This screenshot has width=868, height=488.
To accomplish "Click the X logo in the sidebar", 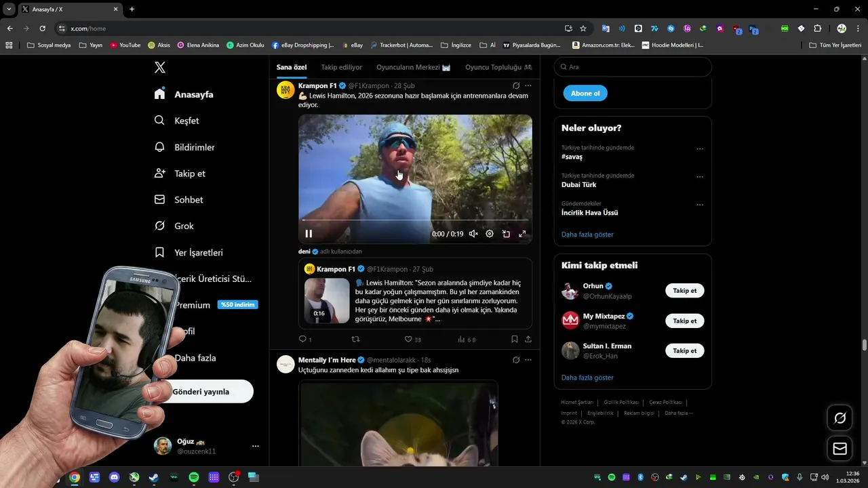I will click(x=160, y=67).
